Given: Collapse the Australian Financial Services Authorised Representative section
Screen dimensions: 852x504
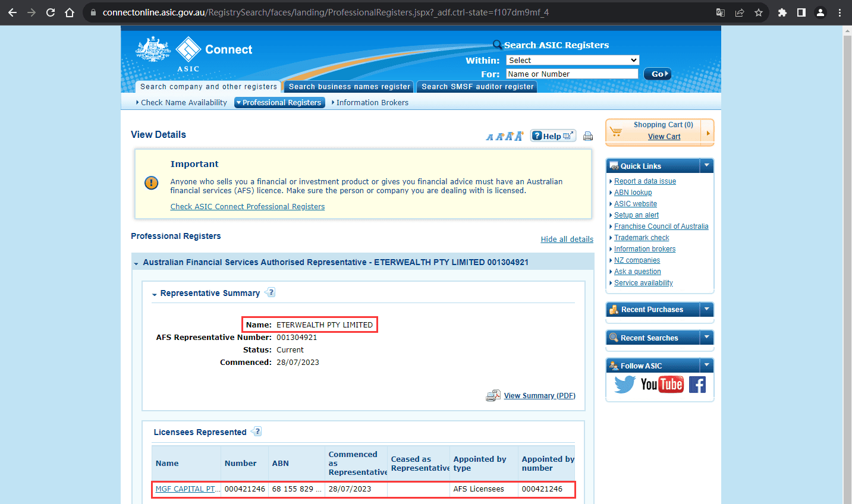Looking at the screenshot, I should (x=136, y=263).
